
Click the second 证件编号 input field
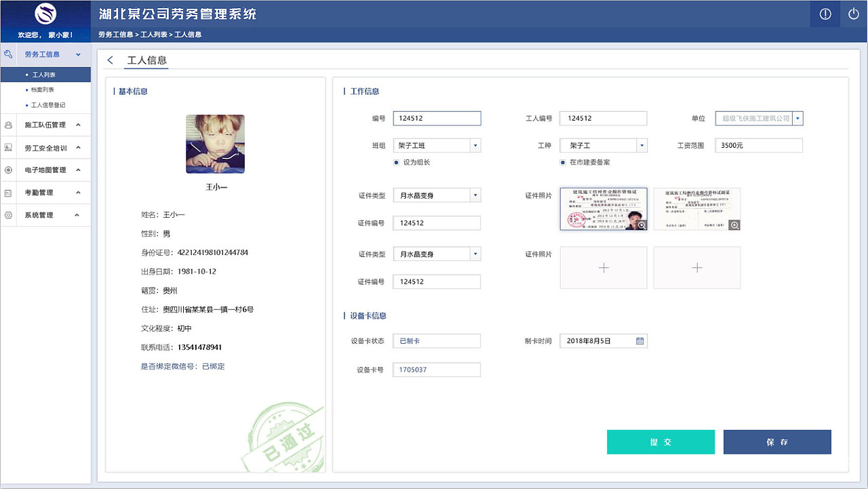437,281
